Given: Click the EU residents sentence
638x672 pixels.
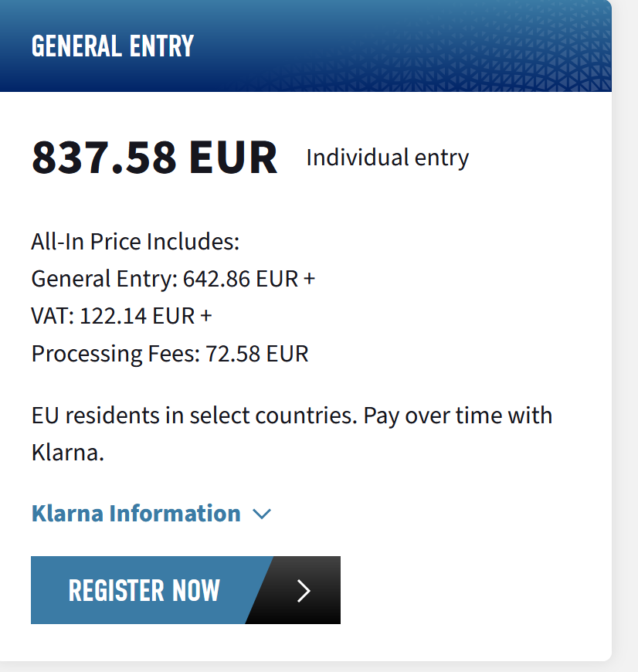Looking at the screenshot, I should coord(195,416).
